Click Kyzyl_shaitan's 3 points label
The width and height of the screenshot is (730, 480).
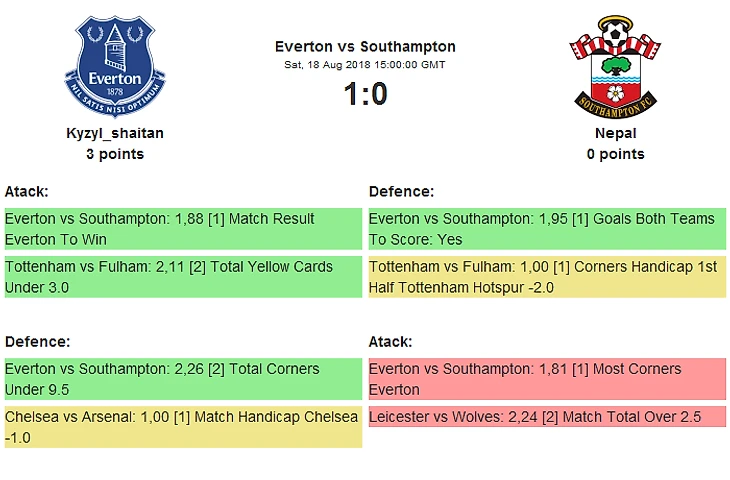coord(115,154)
